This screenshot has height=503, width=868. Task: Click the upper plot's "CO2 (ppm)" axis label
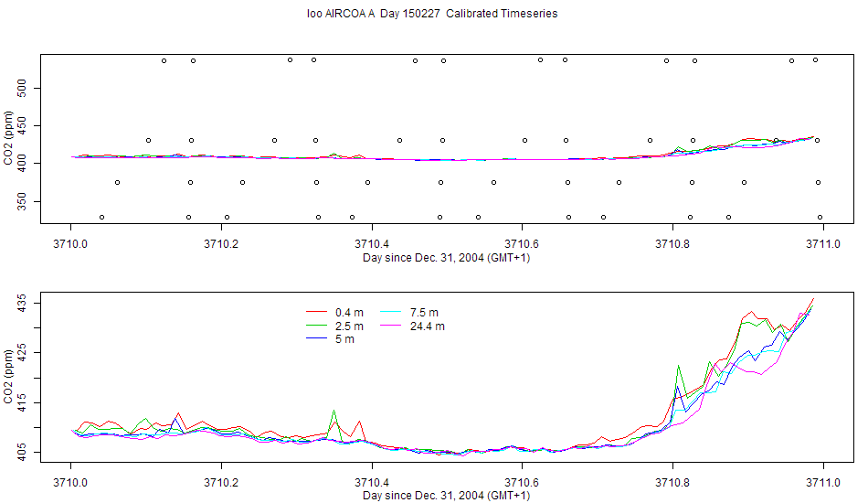pyautogui.click(x=8, y=138)
